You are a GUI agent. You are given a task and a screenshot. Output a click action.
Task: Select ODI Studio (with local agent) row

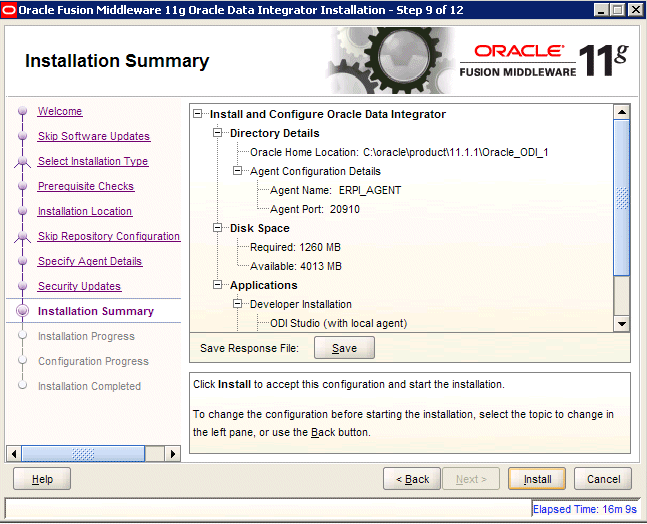click(x=339, y=323)
